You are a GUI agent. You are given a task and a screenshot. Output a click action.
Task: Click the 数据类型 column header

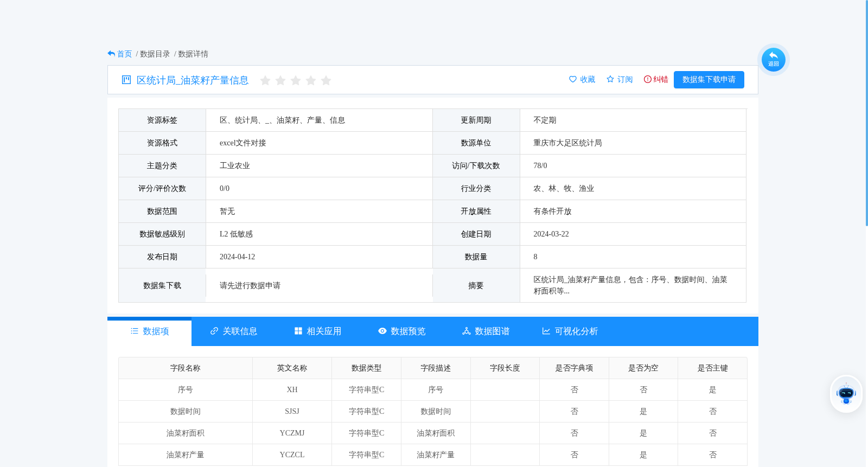366,368
